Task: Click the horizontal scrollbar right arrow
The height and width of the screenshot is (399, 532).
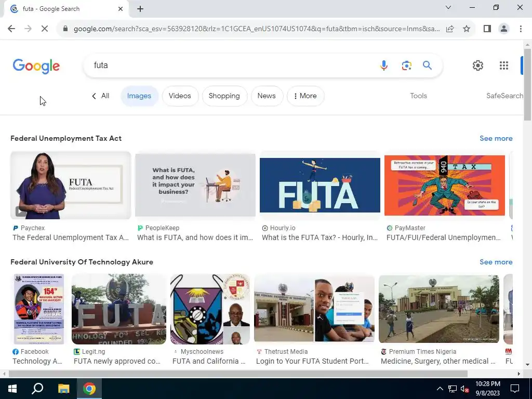Action: (x=519, y=374)
